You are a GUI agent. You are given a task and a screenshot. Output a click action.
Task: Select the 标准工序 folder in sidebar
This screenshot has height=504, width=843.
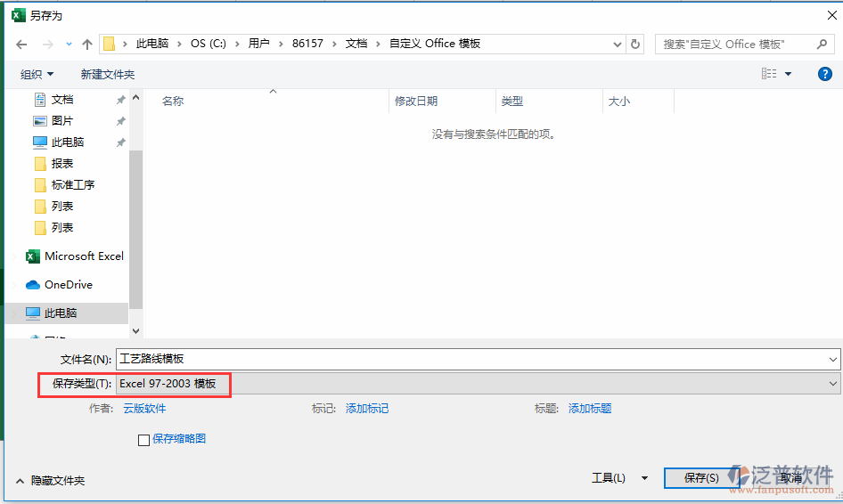click(72, 185)
